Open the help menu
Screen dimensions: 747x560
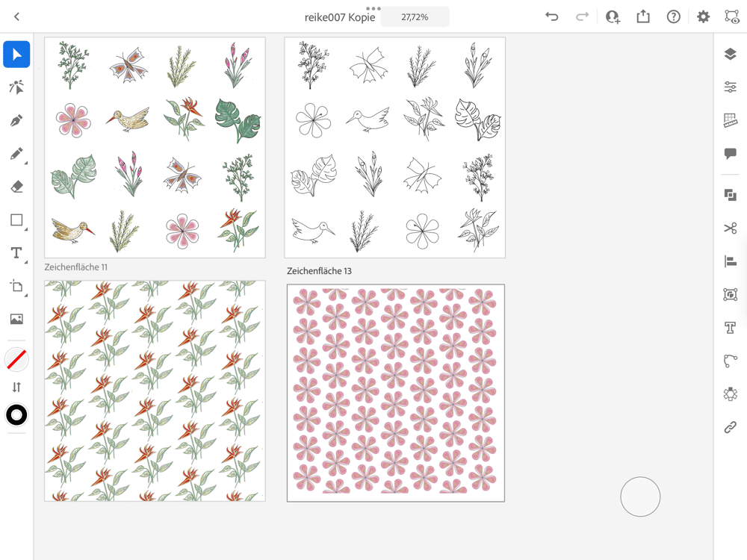tap(673, 16)
